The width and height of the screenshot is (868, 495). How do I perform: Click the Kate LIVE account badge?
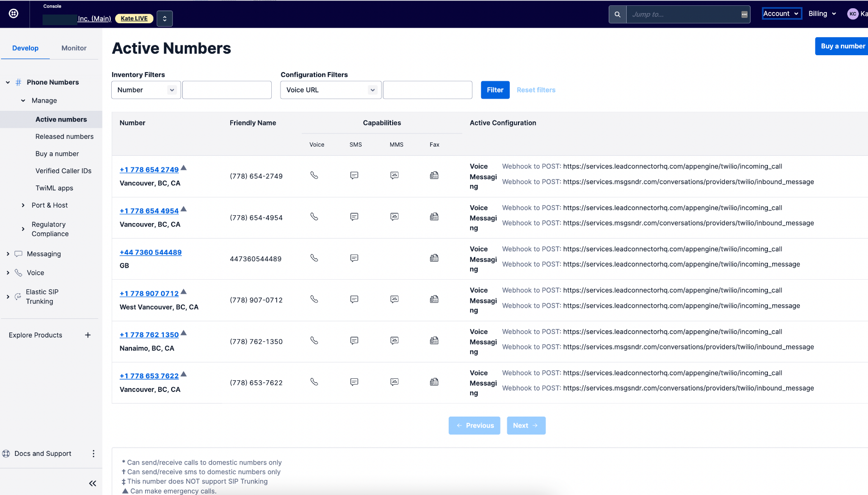pos(134,18)
